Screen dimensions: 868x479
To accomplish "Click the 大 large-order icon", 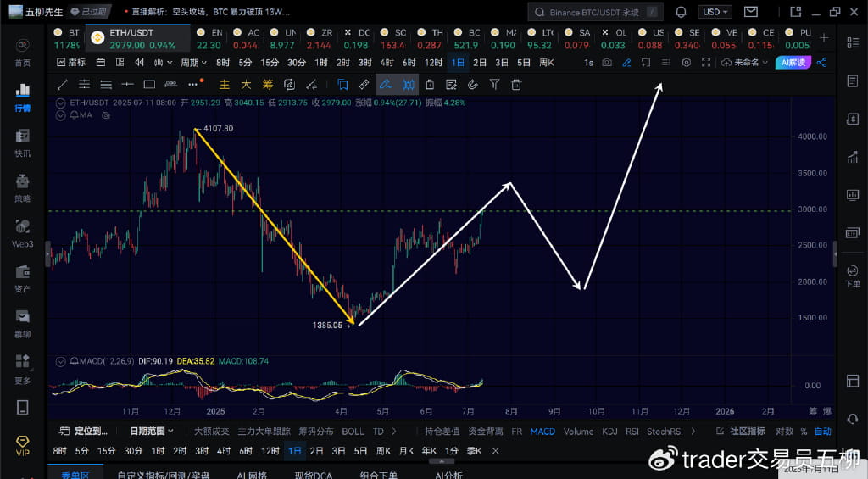I will 246,84.
